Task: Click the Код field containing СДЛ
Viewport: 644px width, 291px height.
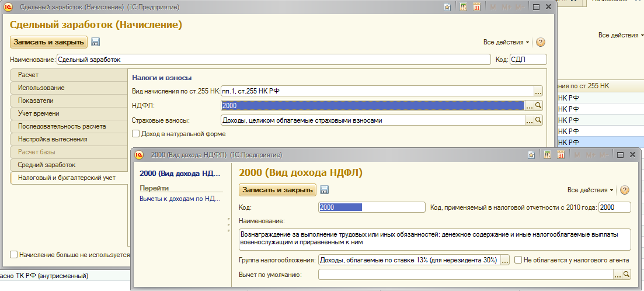Action: [x=528, y=60]
